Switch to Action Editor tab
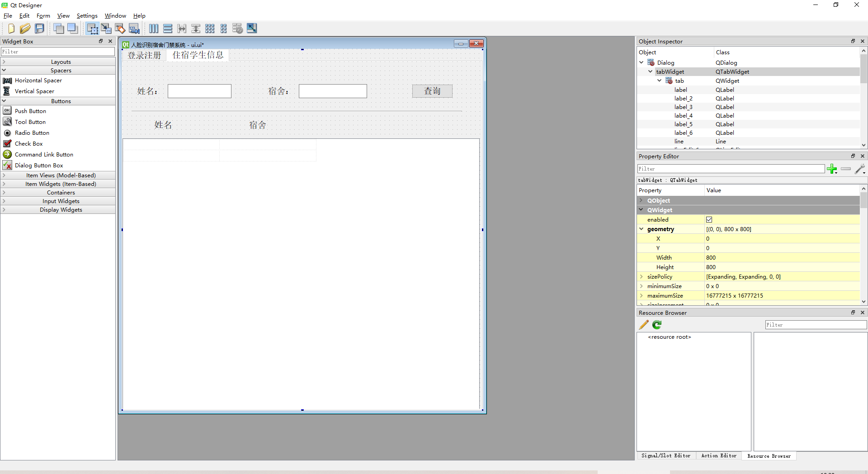This screenshot has width=868, height=474. (x=719, y=456)
